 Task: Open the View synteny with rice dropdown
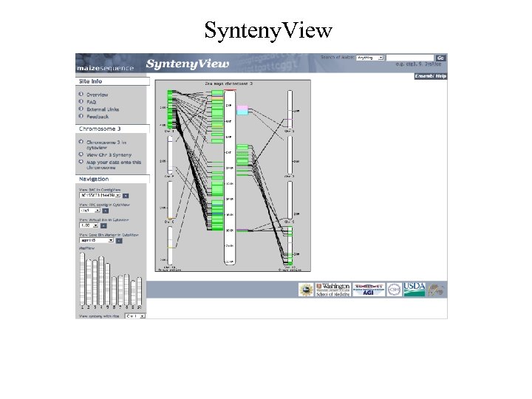point(135,316)
